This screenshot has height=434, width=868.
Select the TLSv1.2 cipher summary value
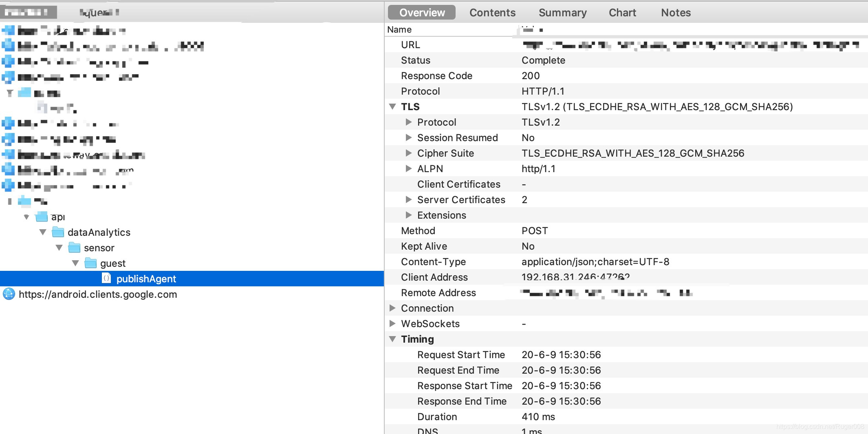point(657,107)
